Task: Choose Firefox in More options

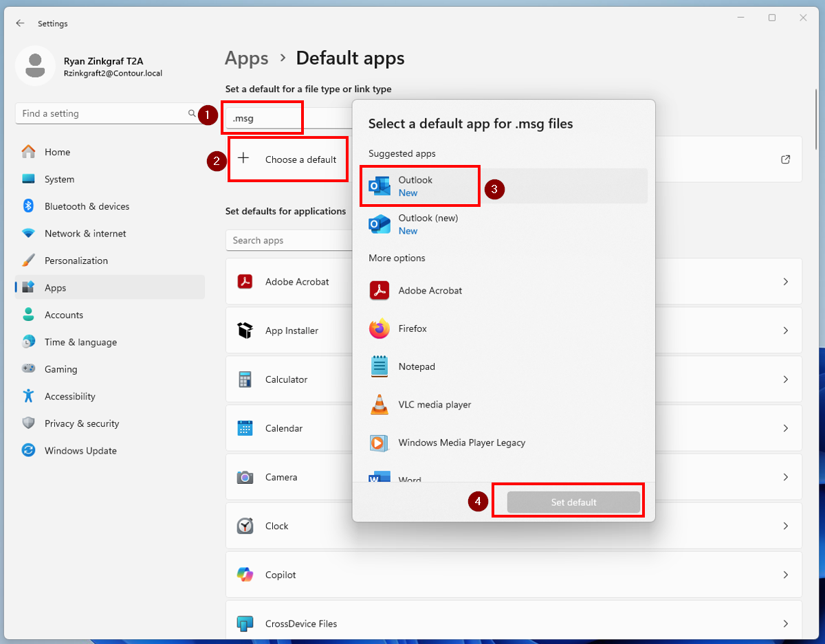Action: click(503, 329)
